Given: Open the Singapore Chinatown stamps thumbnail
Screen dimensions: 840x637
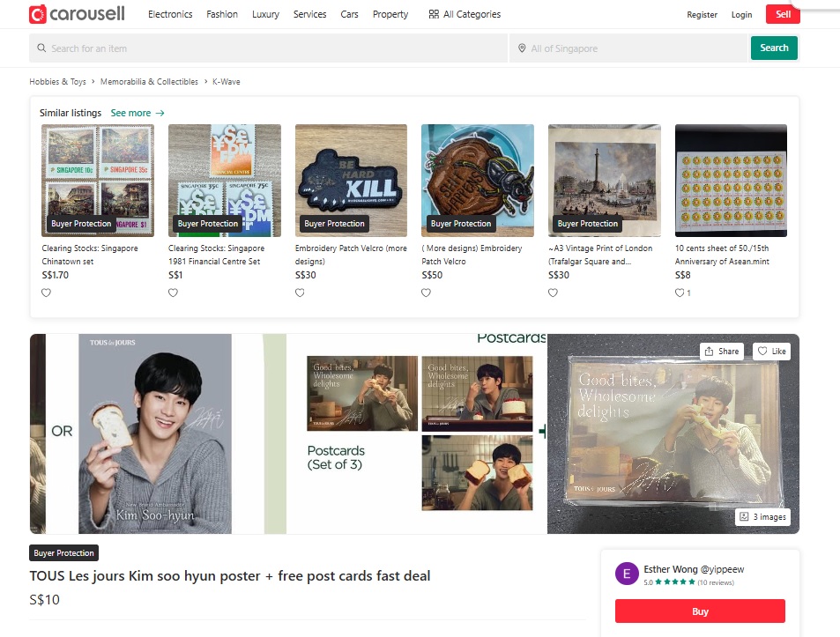Looking at the screenshot, I should point(98,181).
